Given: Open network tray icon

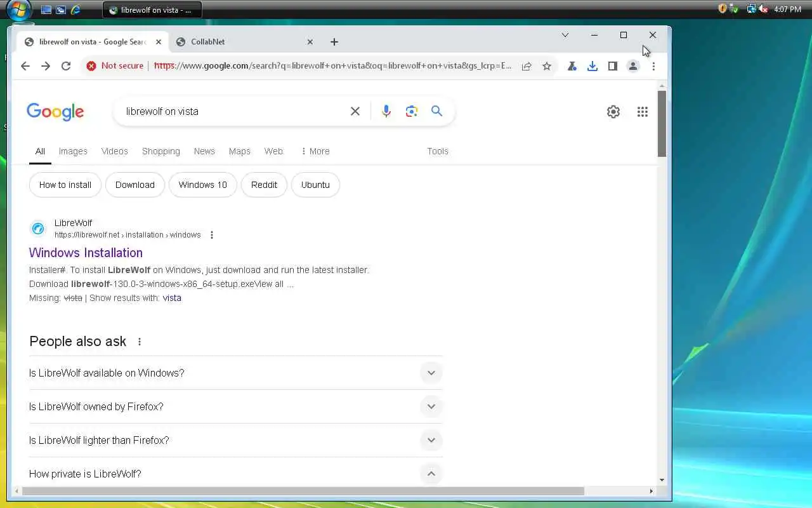Looking at the screenshot, I should click(752, 9).
